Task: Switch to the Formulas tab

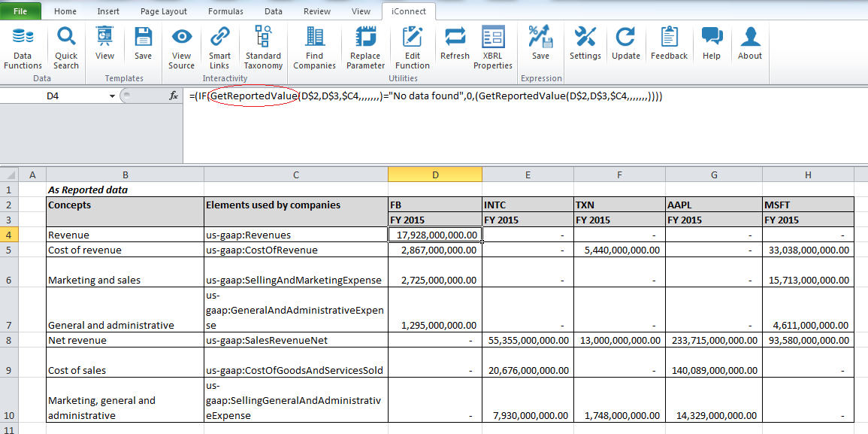Action: (x=226, y=11)
